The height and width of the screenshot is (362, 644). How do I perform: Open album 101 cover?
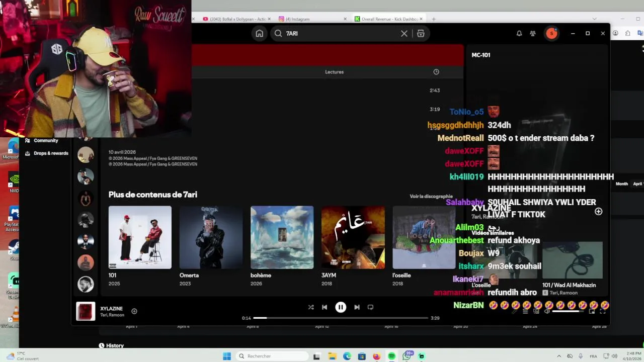(x=140, y=237)
